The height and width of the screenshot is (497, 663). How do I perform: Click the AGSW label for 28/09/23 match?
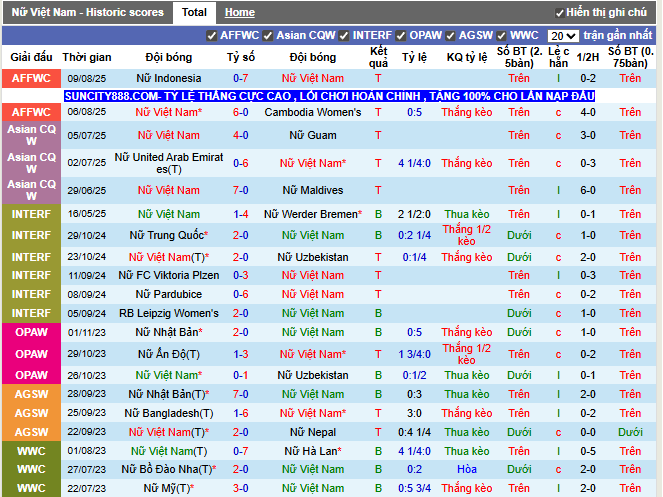coord(31,394)
